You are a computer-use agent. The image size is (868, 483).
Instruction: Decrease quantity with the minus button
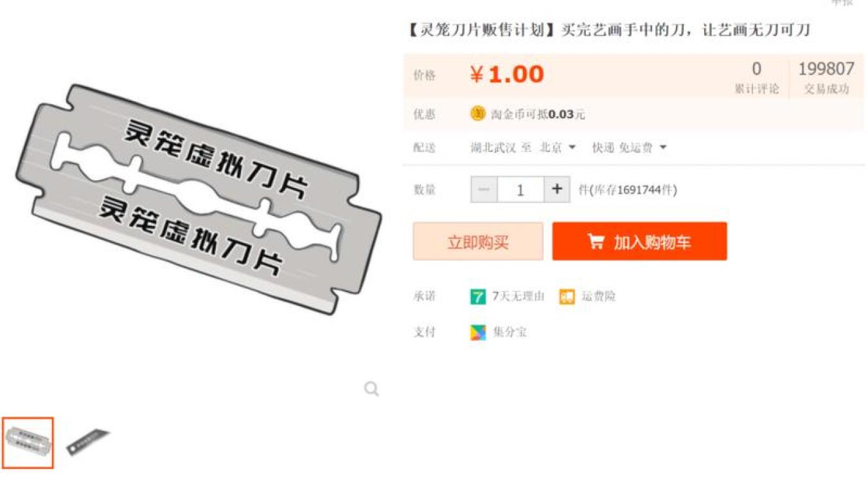[x=484, y=190]
